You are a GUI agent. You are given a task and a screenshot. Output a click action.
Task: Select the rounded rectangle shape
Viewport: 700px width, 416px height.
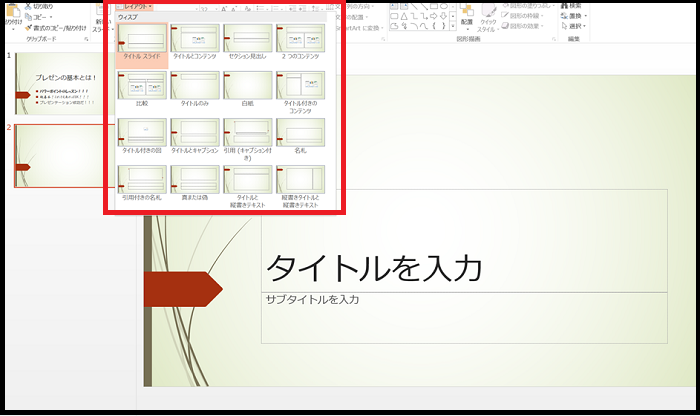[394, 16]
